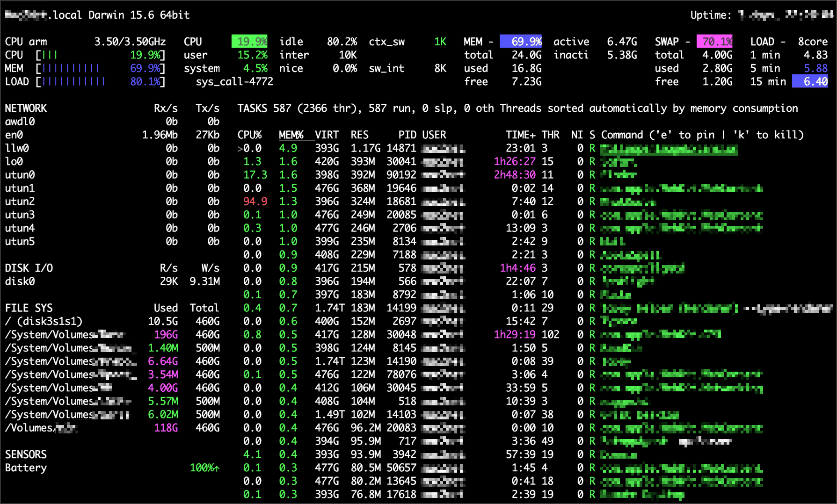The image size is (837, 504).
Task: Click the FILE SYS section heading
Action: [x=29, y=308]
